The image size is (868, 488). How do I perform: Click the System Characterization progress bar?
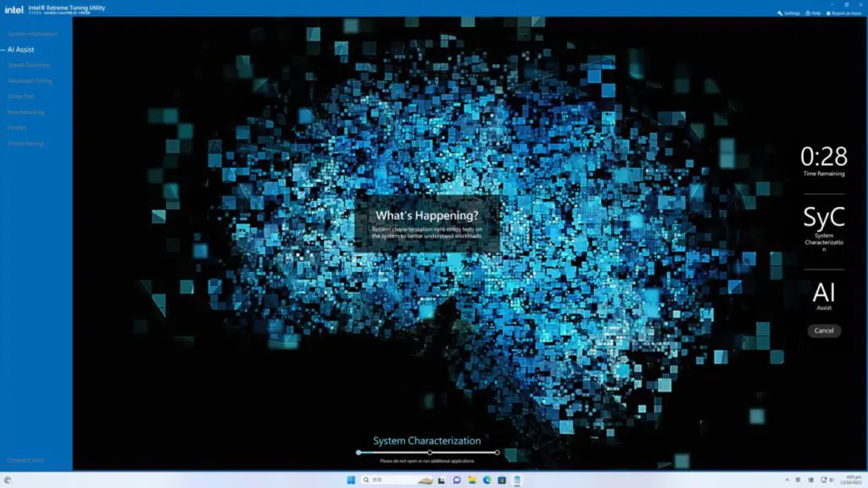tap(428, 452)
